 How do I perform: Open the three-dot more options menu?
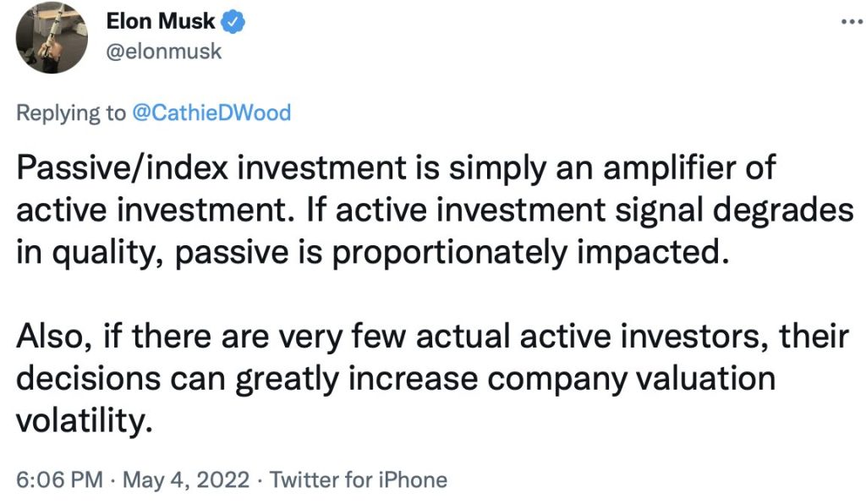pos(852,21)
